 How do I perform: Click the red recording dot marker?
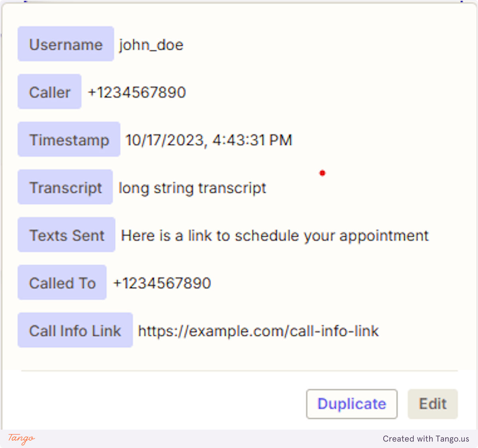[322, 173]
